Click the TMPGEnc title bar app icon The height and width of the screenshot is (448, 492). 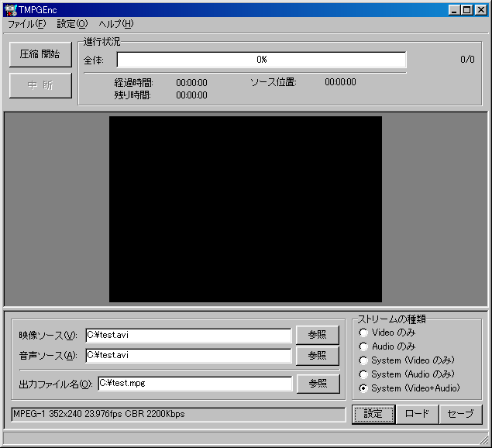pos(11,10)
